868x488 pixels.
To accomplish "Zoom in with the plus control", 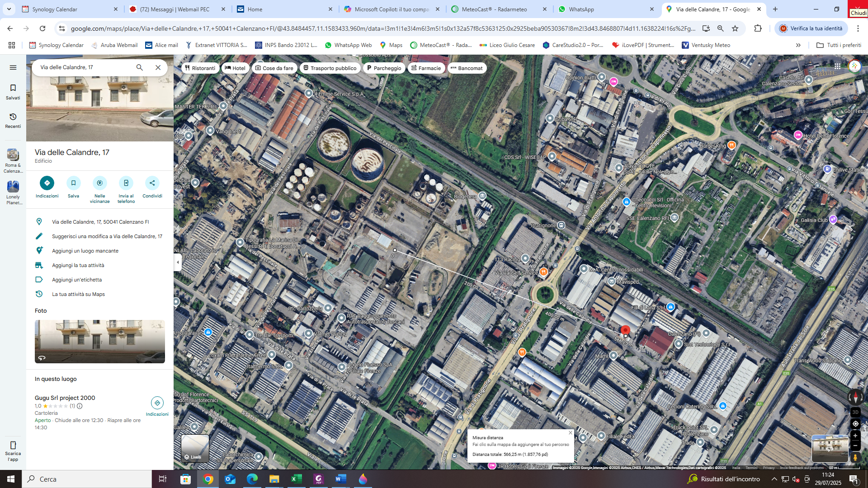I will pyautogui.click(x=855, y=436).
